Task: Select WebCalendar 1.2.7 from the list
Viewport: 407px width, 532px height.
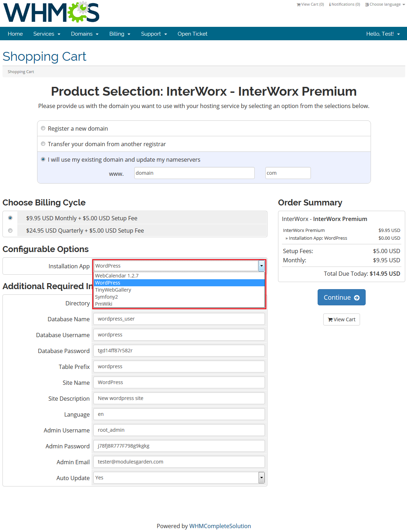Action: [179, 276]
